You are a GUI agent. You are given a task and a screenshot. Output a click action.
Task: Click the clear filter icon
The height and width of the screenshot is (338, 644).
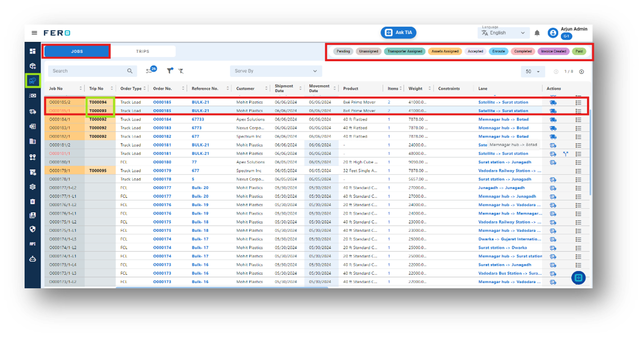point(181,71)
